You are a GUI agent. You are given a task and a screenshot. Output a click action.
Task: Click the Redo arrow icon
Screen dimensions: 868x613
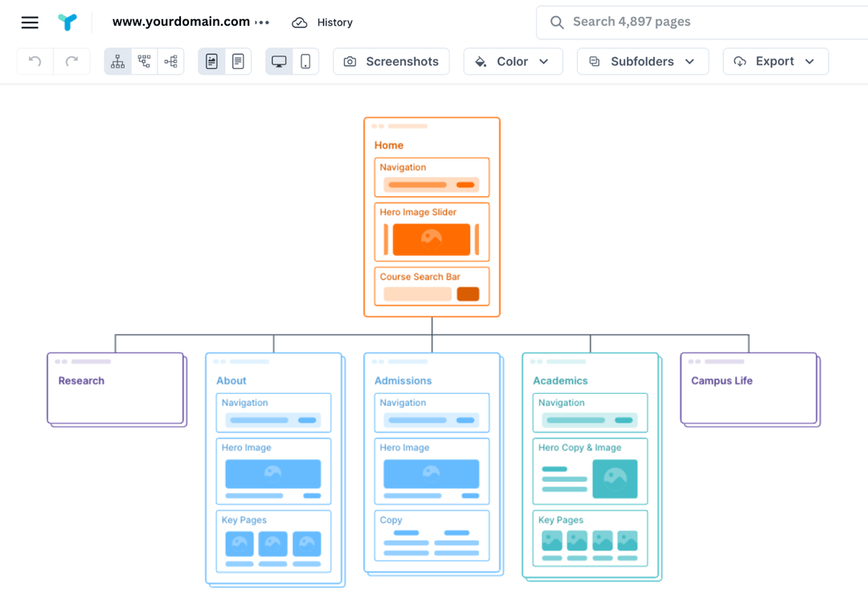pos(71,61)
